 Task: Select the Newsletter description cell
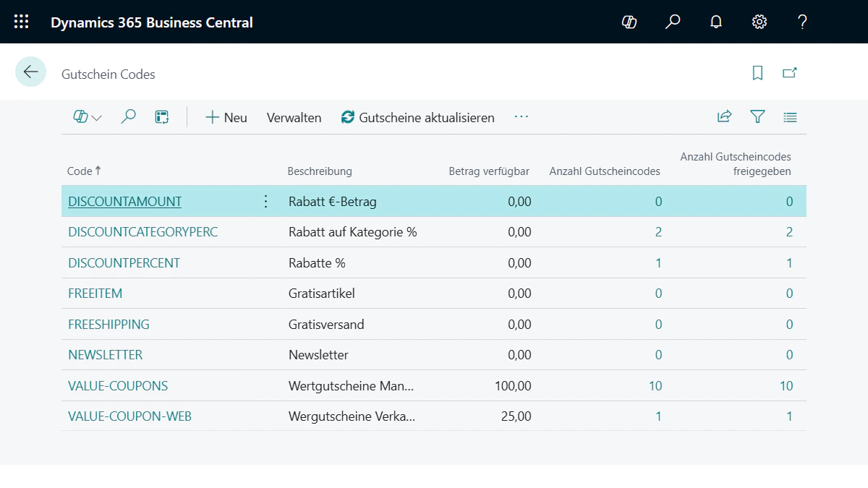pyautogui.click(x=318, y=355)
